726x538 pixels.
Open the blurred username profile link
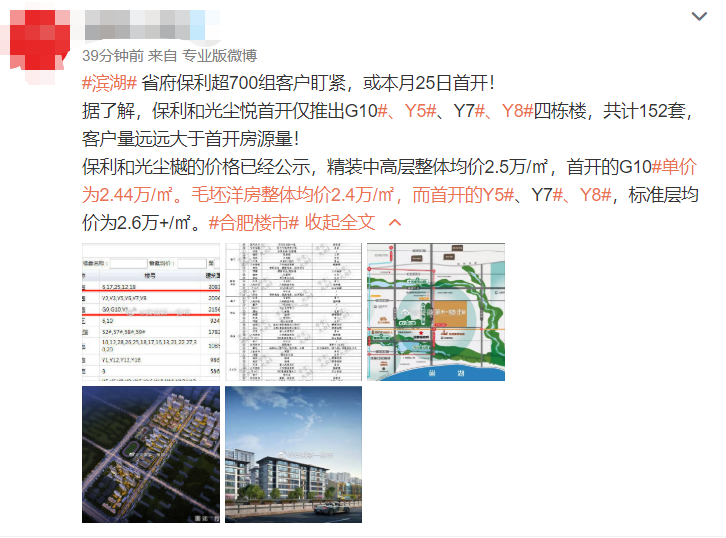tap(145, 25)
